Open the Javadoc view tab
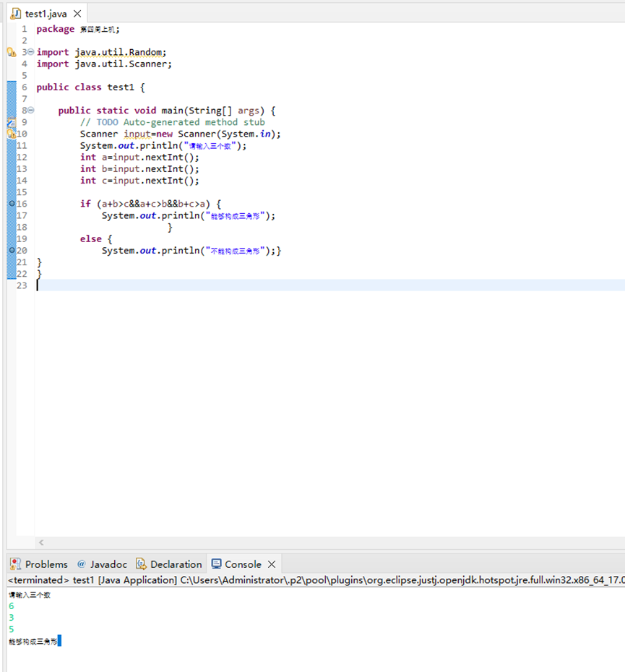The width and height of the screenshot is (625, 672). tap(102, 564)
